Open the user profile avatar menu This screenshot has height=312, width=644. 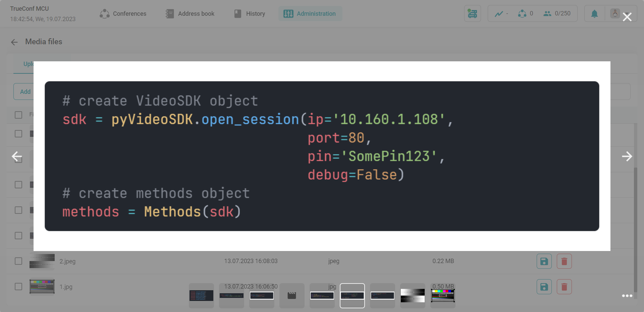615,13
